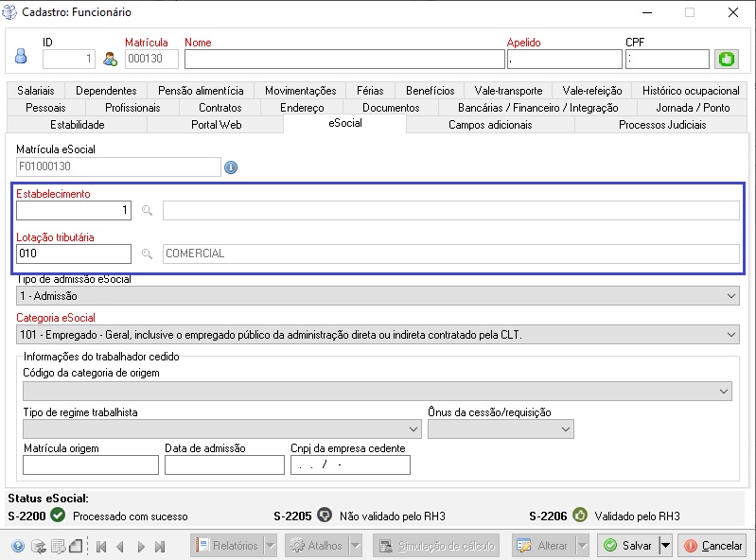Click the green icon right of CPF
The height and width of the screenshot is (560, 756).
coord(726,59)
